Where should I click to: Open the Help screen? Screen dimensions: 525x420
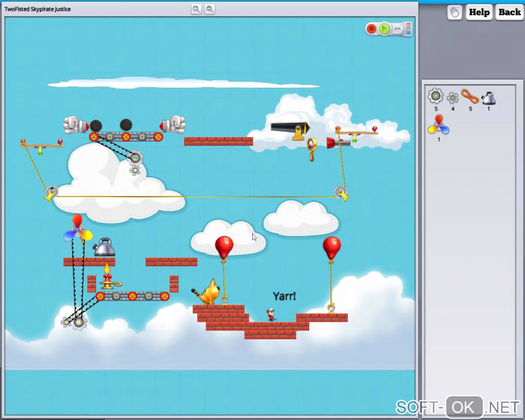(x=479, y=12)
